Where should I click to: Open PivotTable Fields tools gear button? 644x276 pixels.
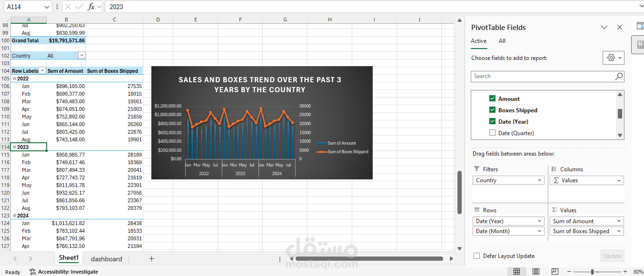point(613,58)
